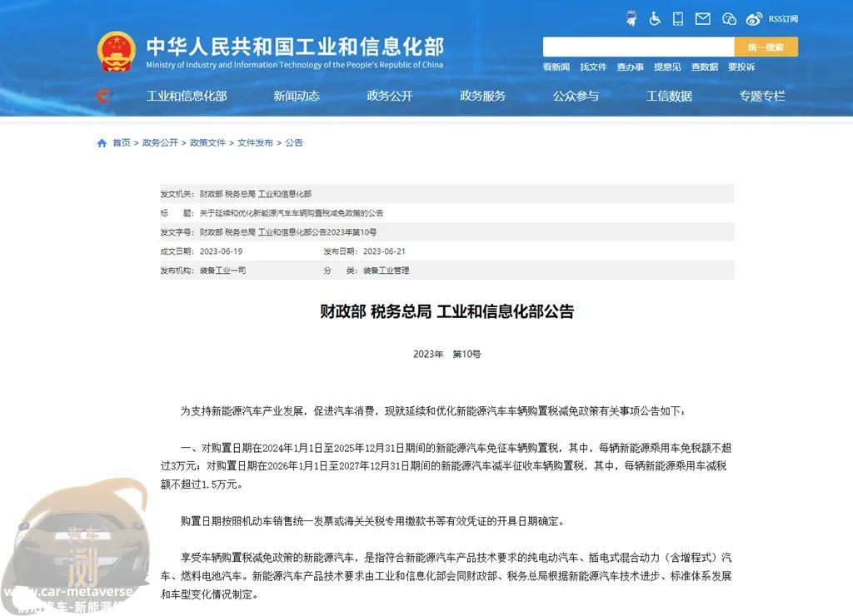Click paragraph starting 为支持新能源汽车产业发展
Screen dimensions: 853x616
(x=432, y=411)
